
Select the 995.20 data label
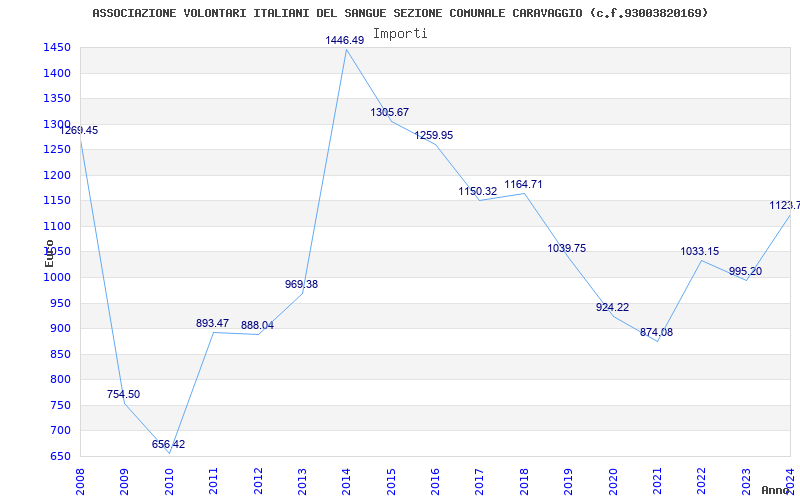coord(745,271)
